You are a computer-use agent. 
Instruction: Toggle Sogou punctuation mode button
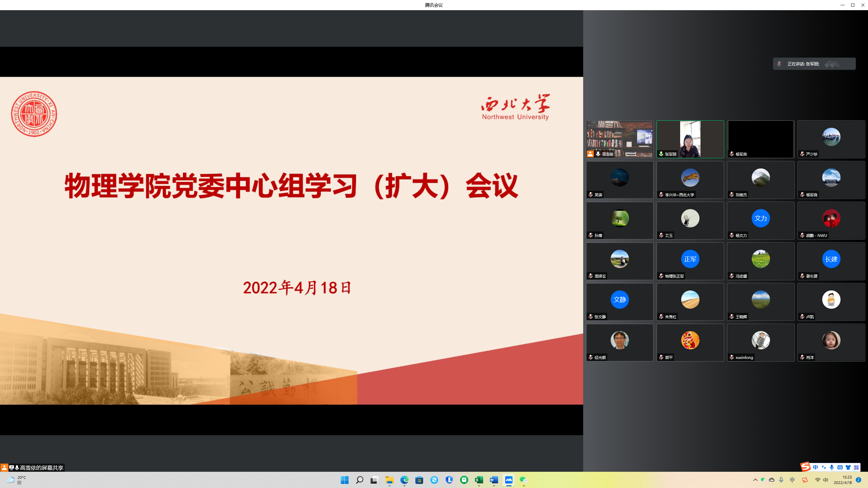coord(824,467)
